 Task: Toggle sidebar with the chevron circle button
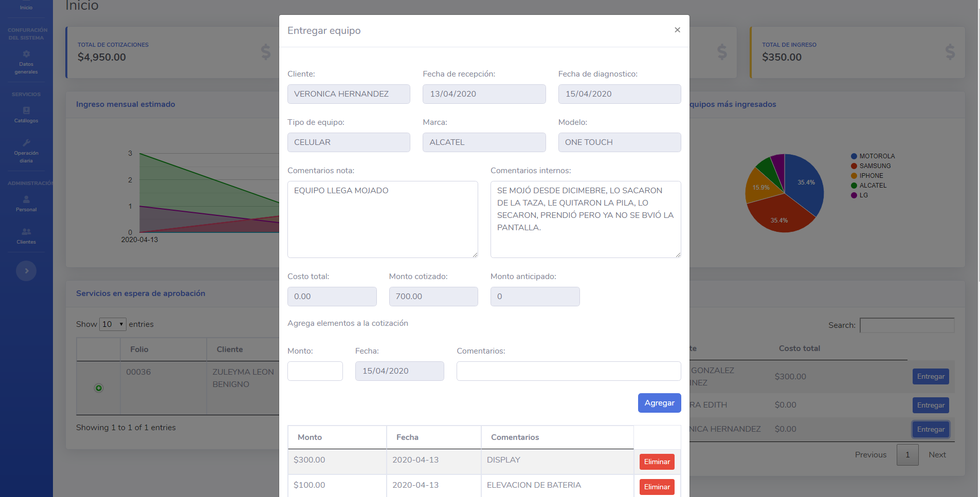[x=26, y=271]
